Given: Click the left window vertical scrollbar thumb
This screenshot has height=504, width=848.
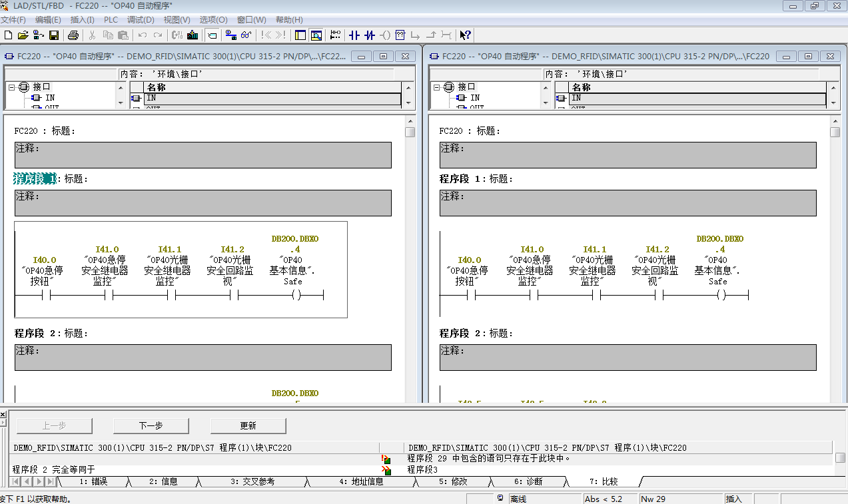Looking at the screenshot, I should 410,132.
